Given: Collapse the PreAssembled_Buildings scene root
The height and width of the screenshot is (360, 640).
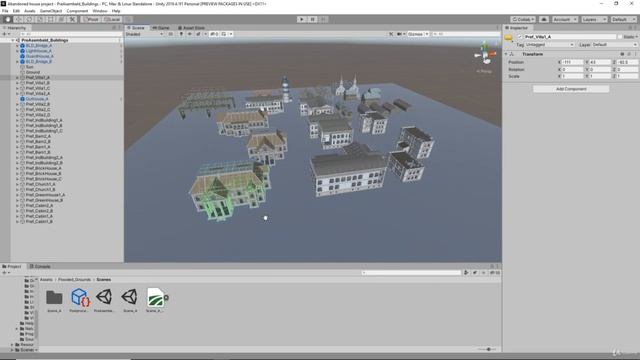Looking at the screenshot, I should 13,40.
